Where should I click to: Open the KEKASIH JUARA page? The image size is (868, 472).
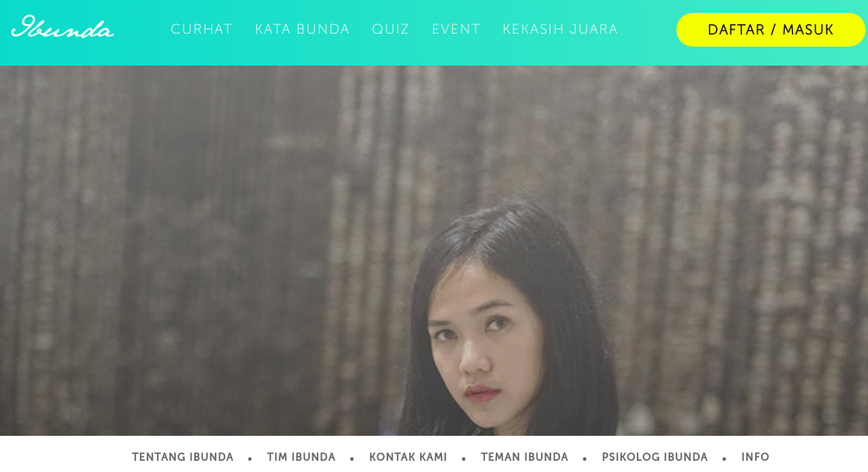(x=560, y=29)
